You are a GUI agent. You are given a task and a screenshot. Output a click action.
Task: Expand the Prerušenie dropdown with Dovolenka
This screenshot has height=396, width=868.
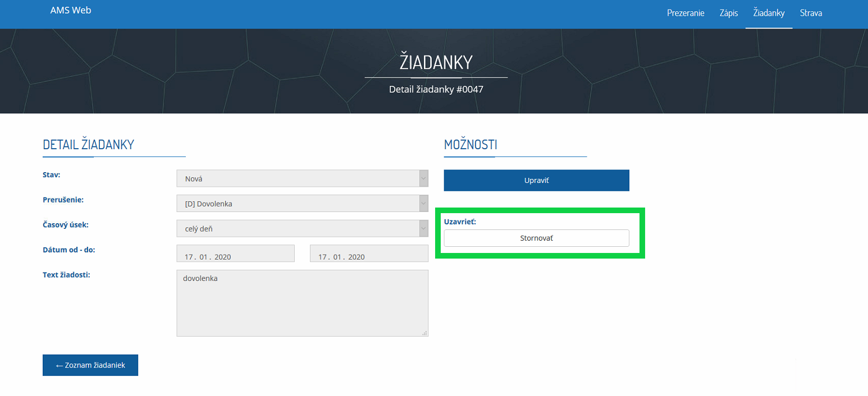302,204
